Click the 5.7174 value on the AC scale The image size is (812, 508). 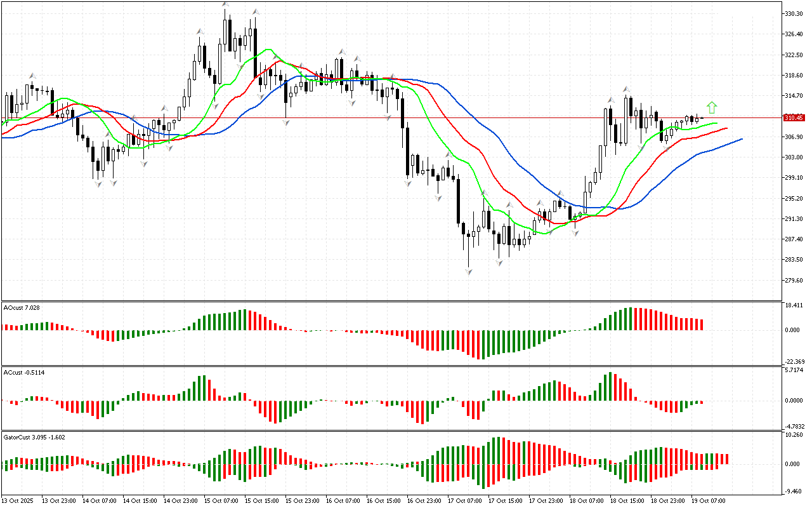(x=794, y=370)
